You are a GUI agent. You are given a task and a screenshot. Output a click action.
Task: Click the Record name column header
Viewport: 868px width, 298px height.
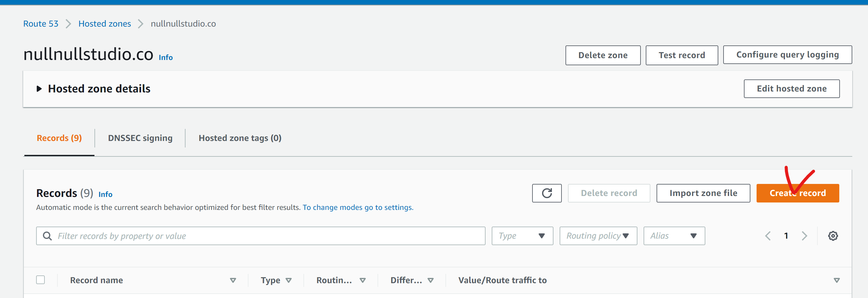point(96,280)
